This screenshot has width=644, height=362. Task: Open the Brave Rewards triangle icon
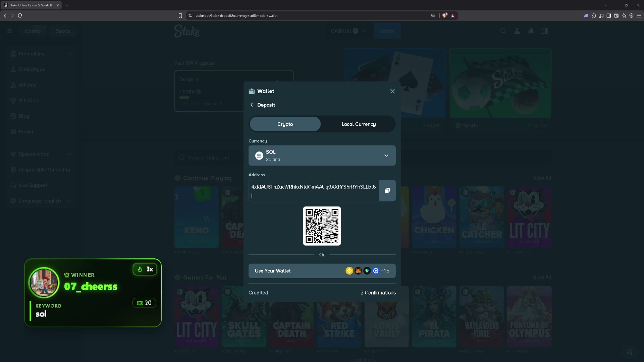(x=452, y=15)
